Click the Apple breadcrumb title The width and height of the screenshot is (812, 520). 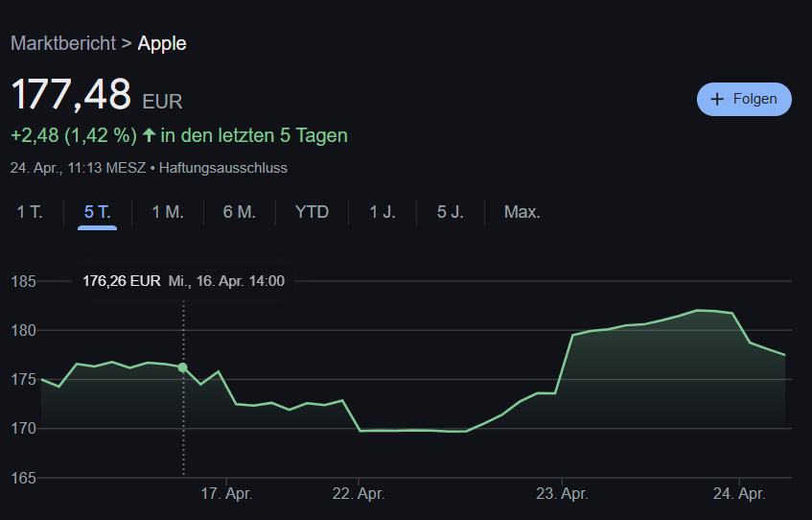(x=162, y=43)
